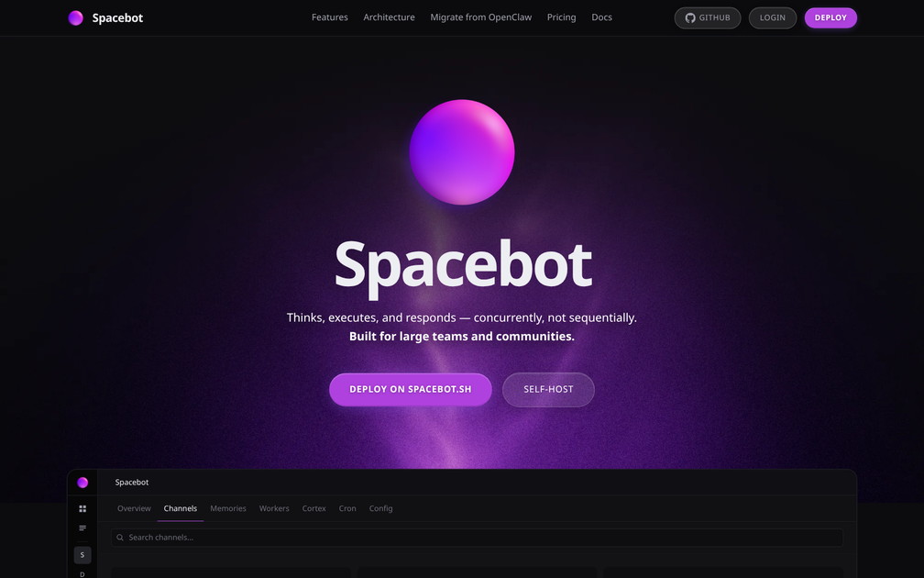The width and height of the screenshot is (924, 578).
Task: Open the Architecture nav link
Action: click(389, 17)
